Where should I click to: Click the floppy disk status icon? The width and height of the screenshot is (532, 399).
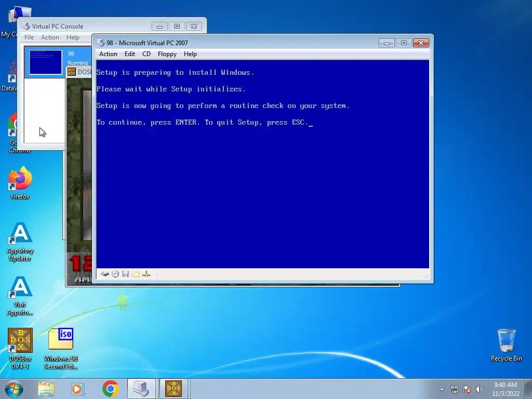pos(126,274)
